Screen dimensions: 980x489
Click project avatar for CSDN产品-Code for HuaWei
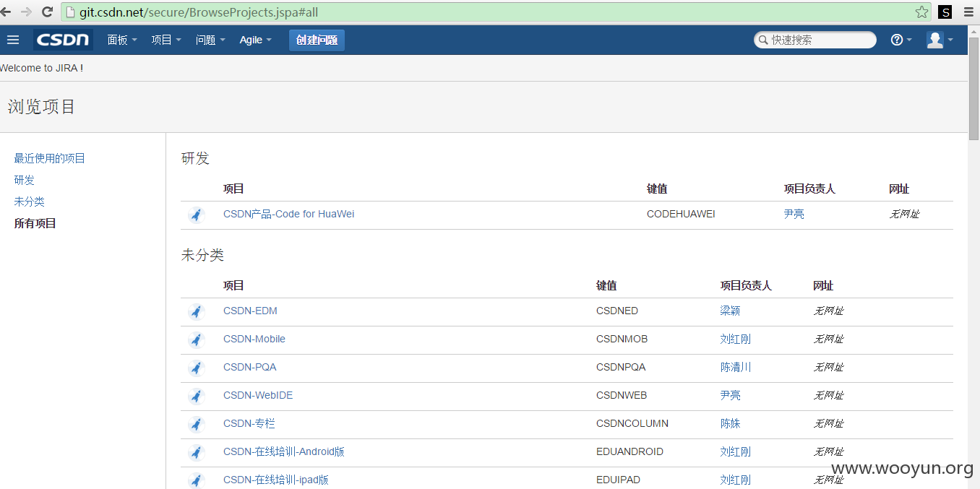196,215
